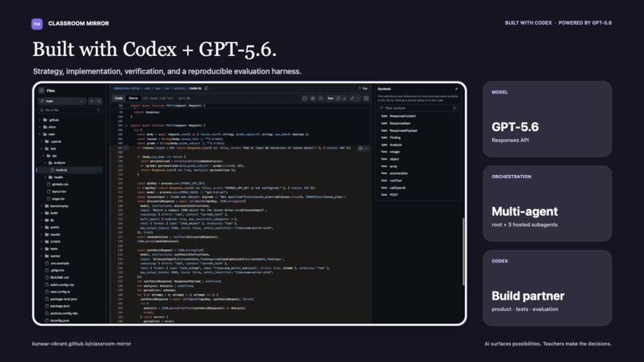644x362 pixels.
Task: Open the worker folder
Action: tap(55, 256)
